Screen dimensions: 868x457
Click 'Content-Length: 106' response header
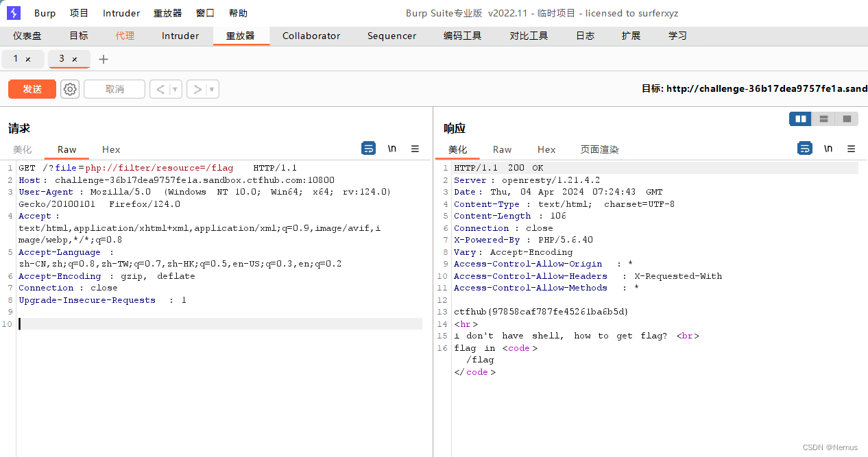[x=510, y=216]
